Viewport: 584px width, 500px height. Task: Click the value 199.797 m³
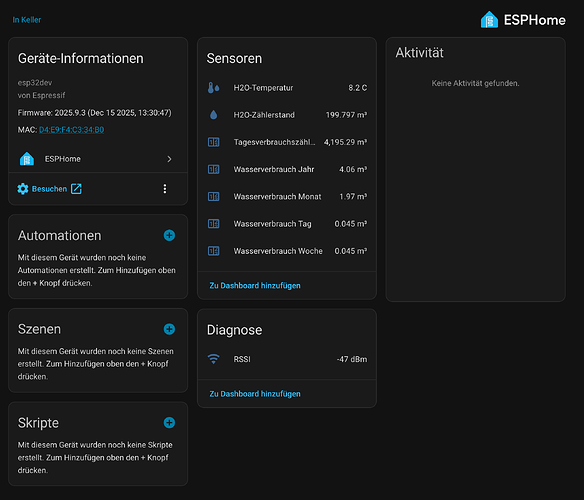point(346,115)
